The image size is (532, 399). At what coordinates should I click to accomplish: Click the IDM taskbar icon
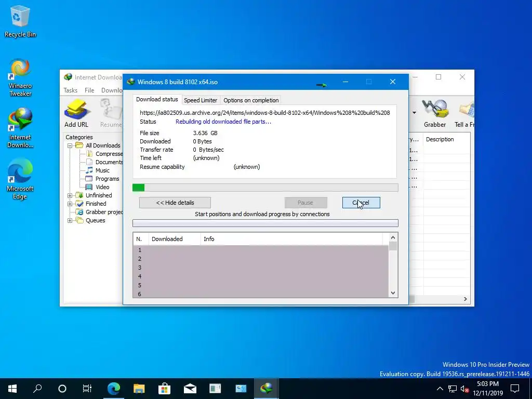[267, 389]
